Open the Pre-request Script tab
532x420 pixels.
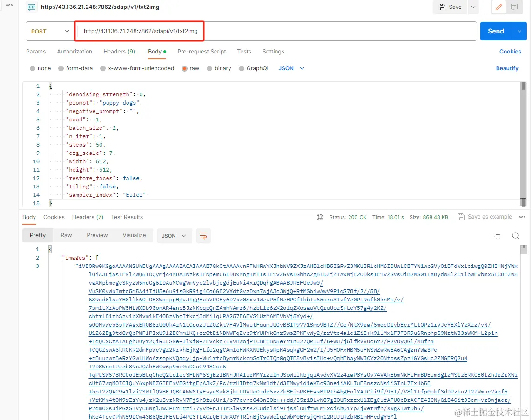tap(202, 52)
